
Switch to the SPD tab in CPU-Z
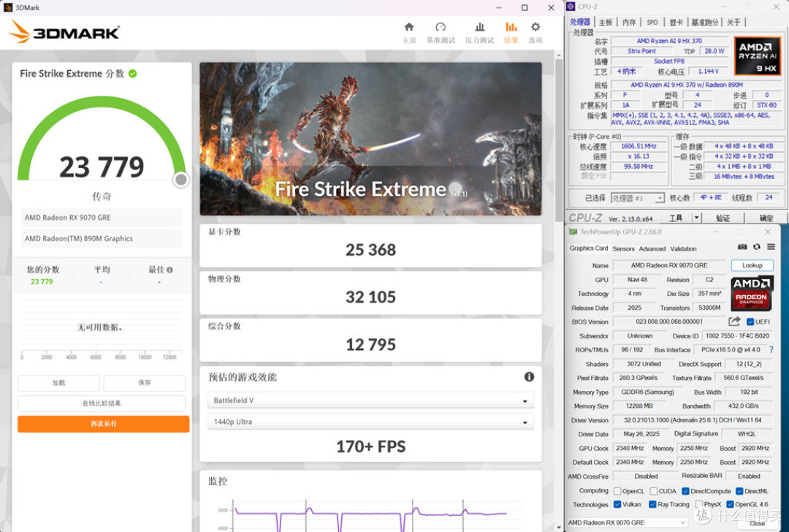[x=652, y=22]
